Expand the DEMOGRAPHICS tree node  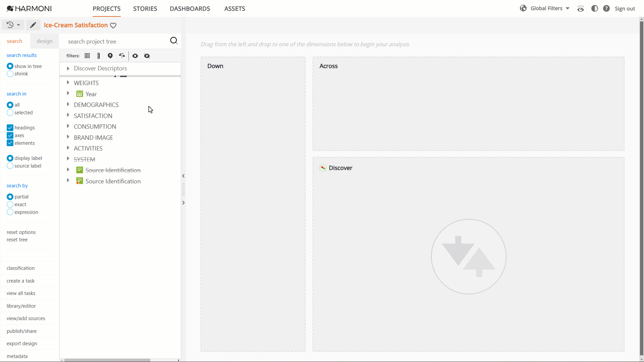tap(68, 104)
